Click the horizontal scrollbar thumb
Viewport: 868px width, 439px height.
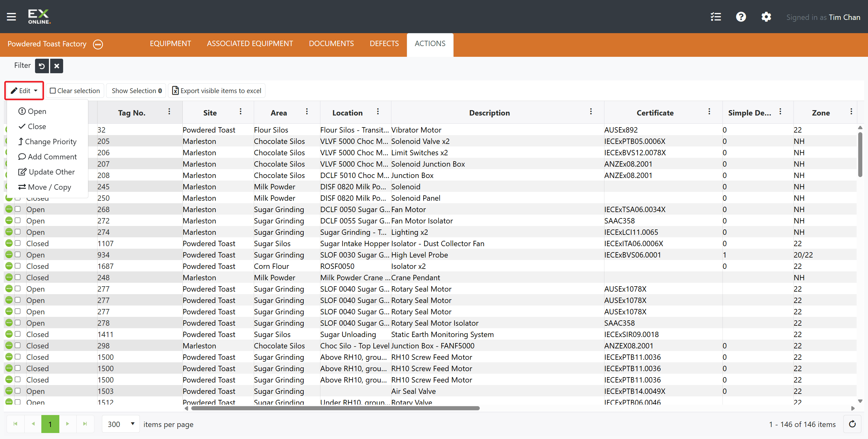(335, 408)
